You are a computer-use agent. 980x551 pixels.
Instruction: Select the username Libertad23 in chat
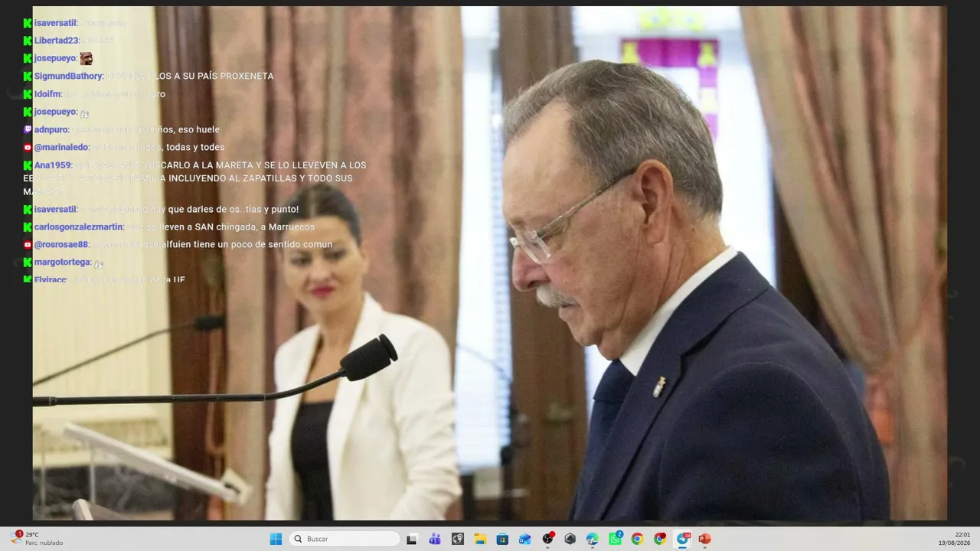click(57, 41)
